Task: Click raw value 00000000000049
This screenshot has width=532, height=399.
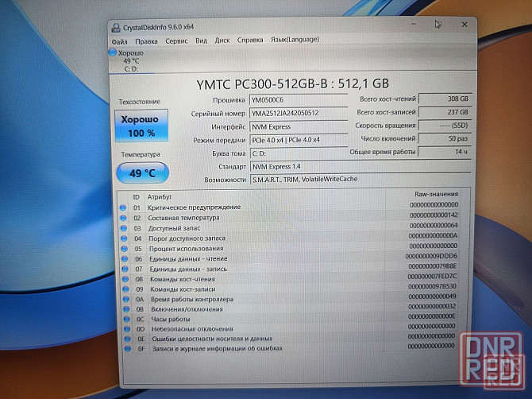Action: [x=432, y=296]
